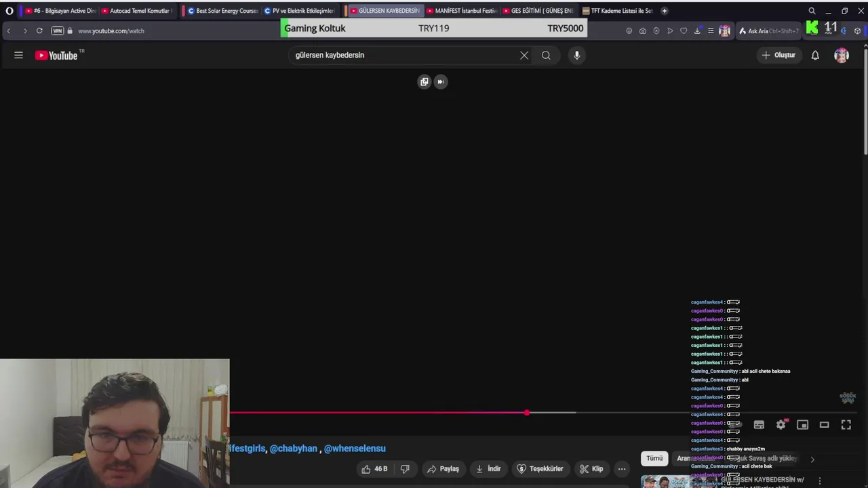Viewport: 868px width, 488px height.
Task: Select the Tümü filter chip
Action: click(x=654, y=458)
